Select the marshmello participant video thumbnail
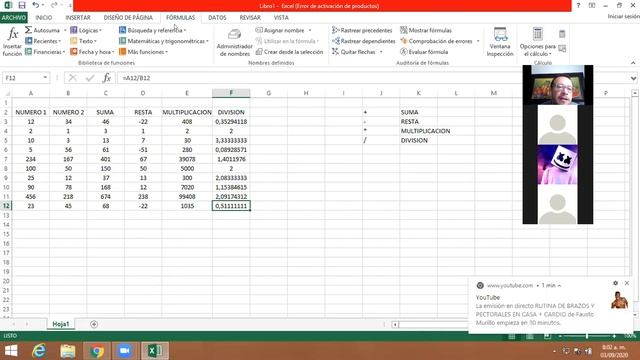This screenshot has height=360, width=640. (x=558, y=164)
